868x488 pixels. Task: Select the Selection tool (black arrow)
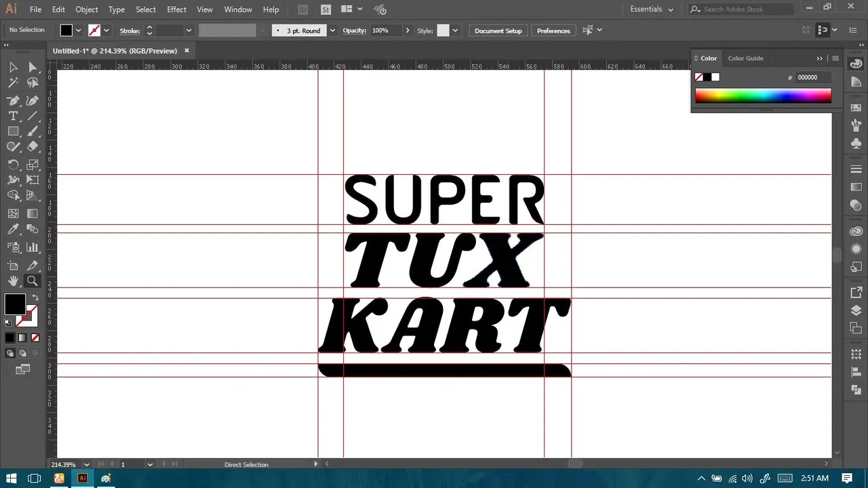[x=13, y=66]
